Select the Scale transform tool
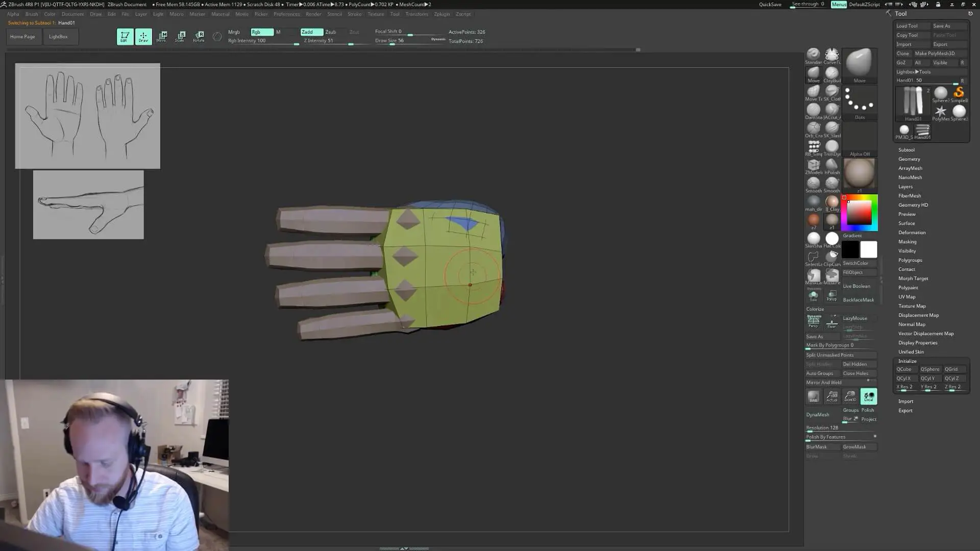The image size is (980, 551). (x=180, y=36)
